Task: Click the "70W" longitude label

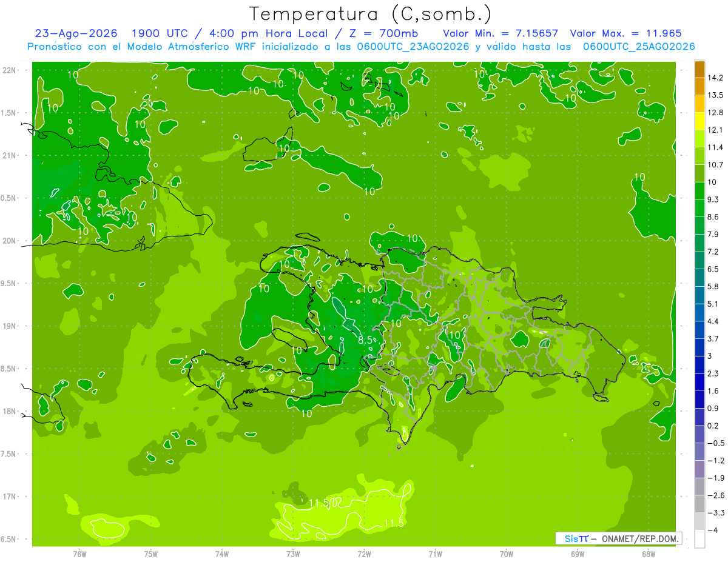Action: (507, 554)
